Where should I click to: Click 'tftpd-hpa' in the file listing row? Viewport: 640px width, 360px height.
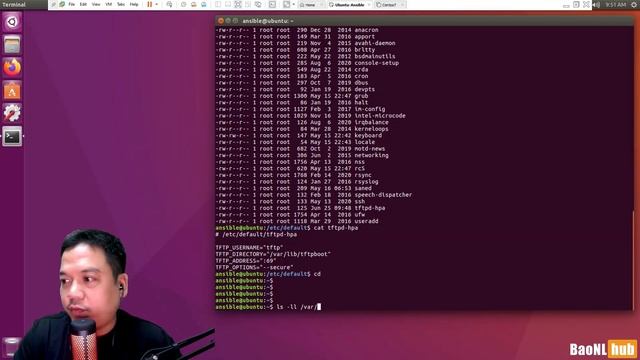click(369, 208)
